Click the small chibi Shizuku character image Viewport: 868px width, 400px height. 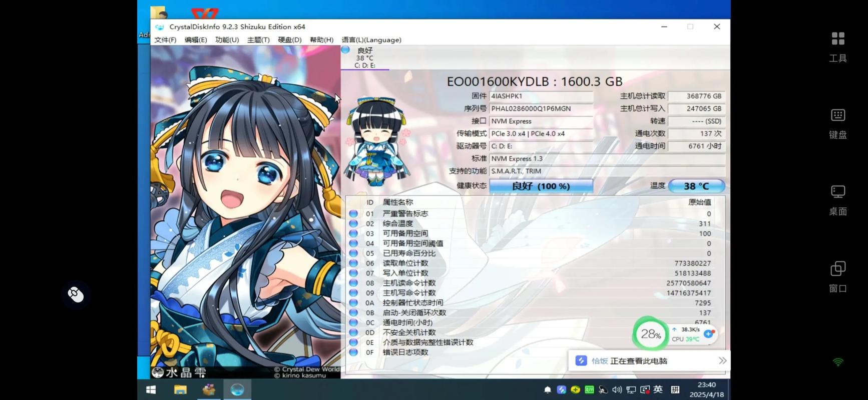(x=377, y=141)
